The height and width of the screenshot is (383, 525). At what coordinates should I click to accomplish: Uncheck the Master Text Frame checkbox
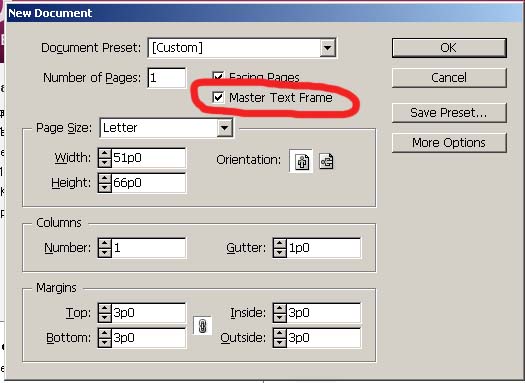(218, 97)
